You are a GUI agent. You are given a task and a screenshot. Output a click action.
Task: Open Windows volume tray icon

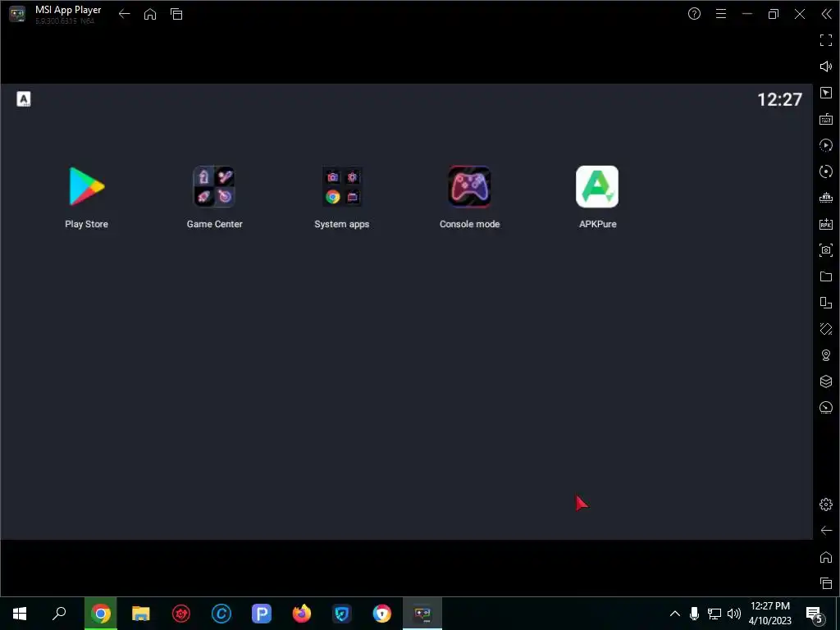tap(734, 614)
